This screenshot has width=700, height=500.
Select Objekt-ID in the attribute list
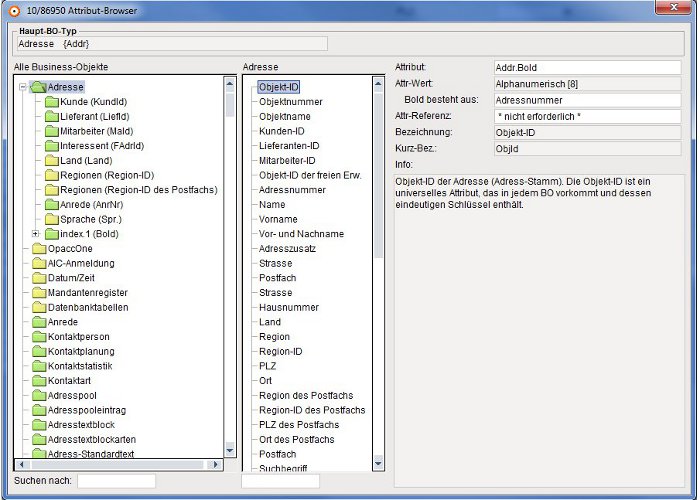point(279,87)
